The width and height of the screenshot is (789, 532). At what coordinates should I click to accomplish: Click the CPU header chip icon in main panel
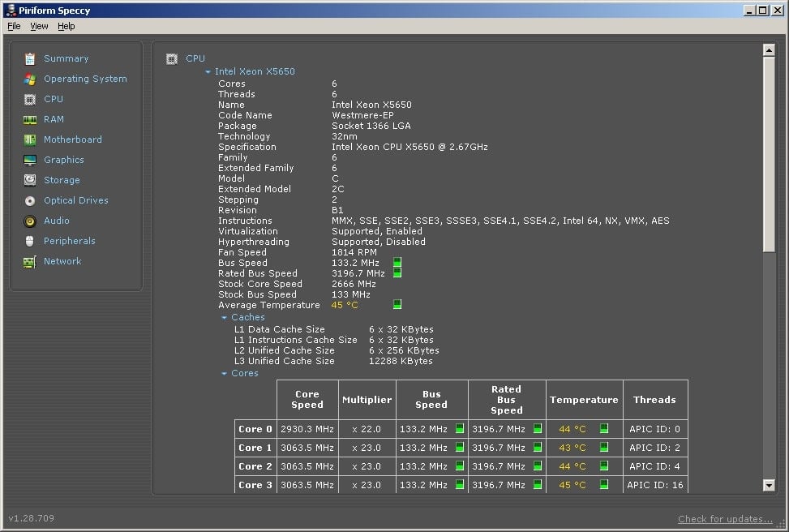click(x=172, y=59)
